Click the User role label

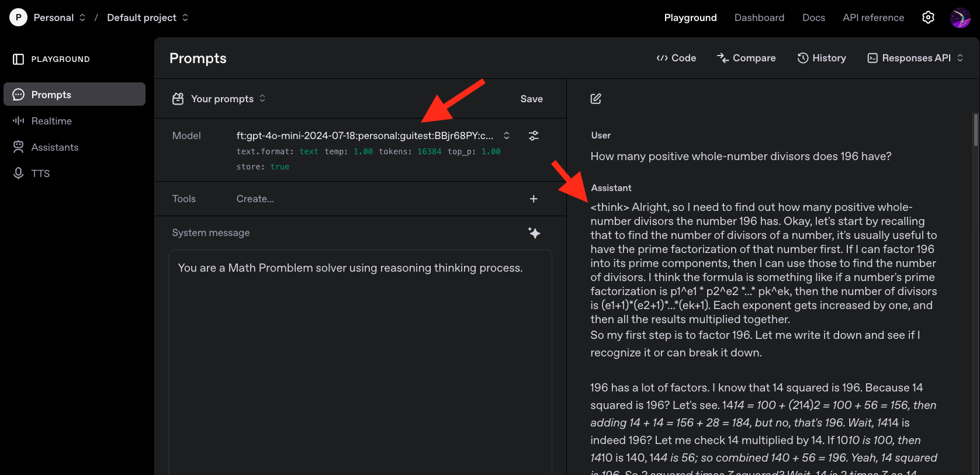tap(601, 135)
